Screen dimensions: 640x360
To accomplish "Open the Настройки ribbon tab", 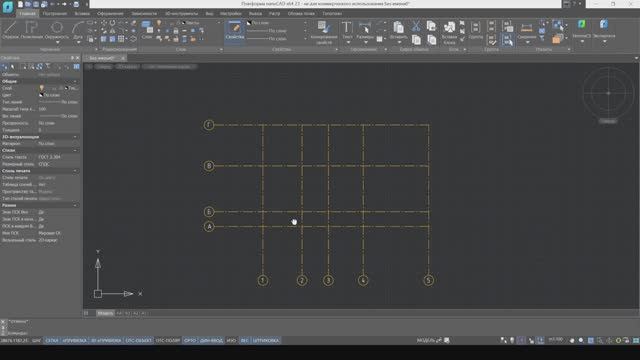I will [231, 14].
